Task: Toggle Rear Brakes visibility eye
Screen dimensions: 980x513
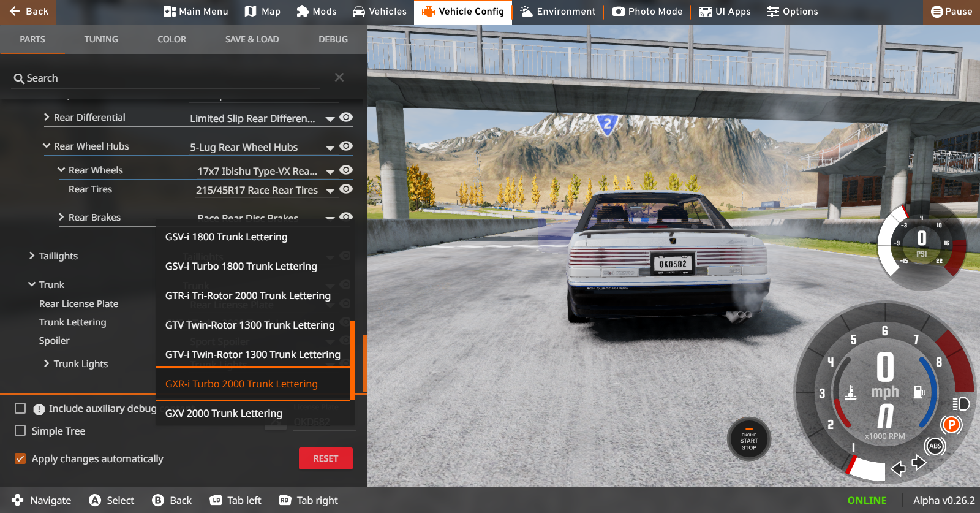Action: coord(346,216)
